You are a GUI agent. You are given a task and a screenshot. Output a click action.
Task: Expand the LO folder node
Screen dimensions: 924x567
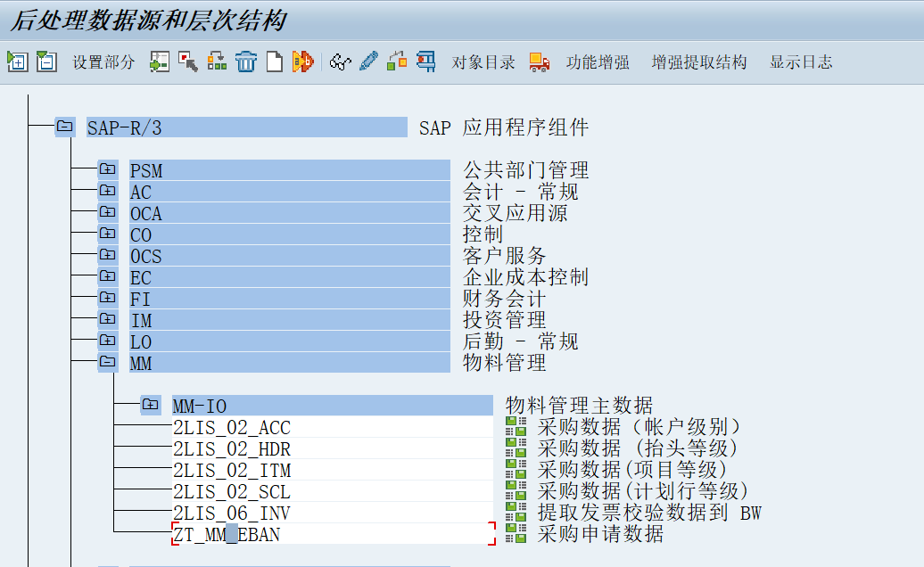108,341
